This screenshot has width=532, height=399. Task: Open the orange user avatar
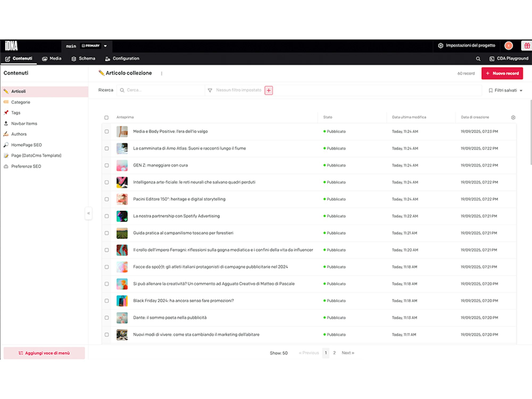point(509,46)
